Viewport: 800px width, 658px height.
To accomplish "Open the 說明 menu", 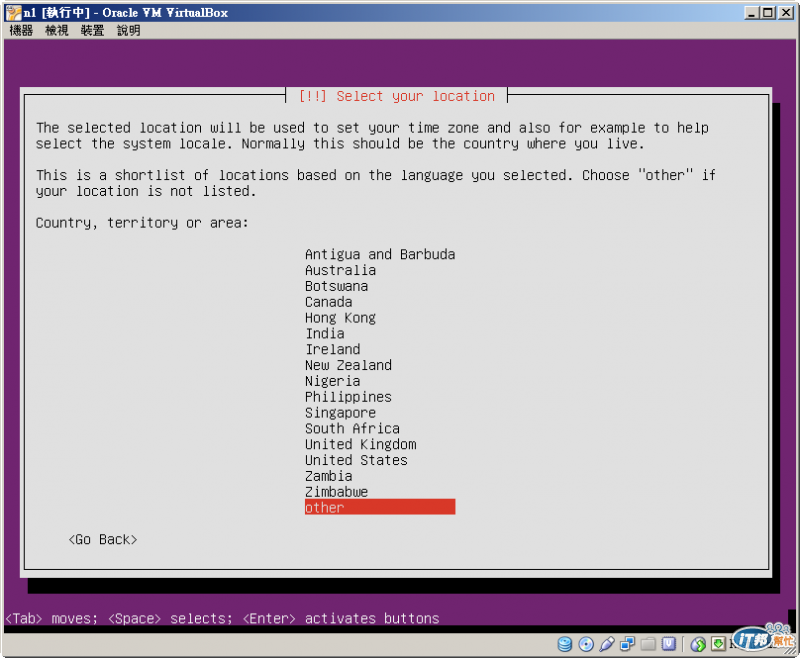I will [x=129, y=31].
